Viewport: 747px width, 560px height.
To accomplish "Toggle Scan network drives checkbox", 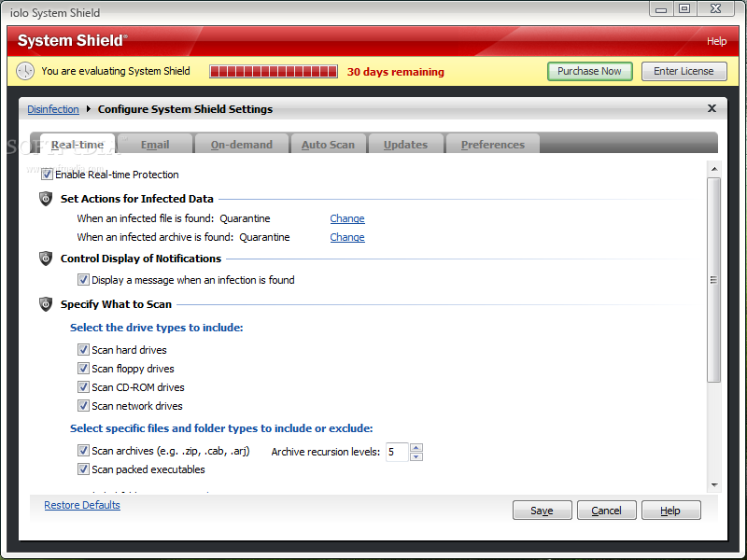I will (83, 406).
